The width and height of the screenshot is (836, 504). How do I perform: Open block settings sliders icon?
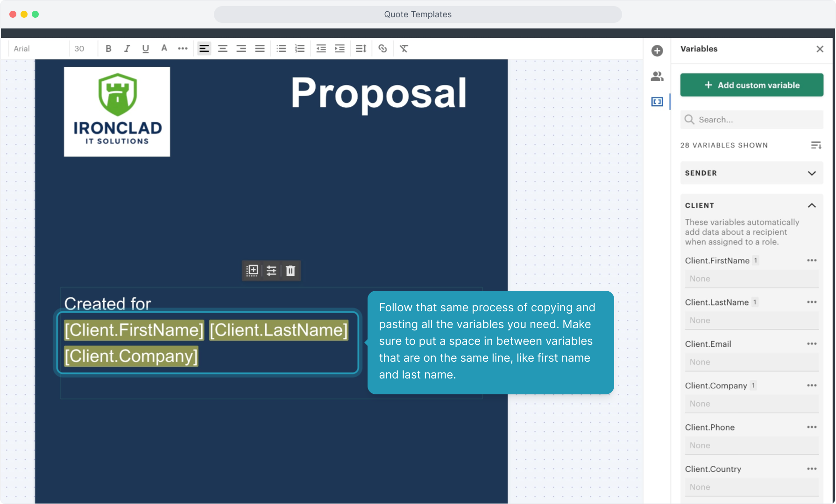271,271
